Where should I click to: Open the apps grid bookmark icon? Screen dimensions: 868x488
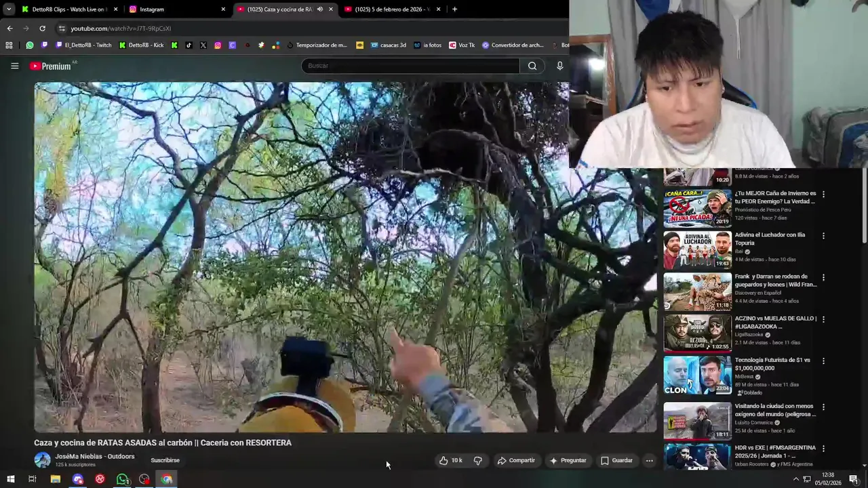[9, 45]
